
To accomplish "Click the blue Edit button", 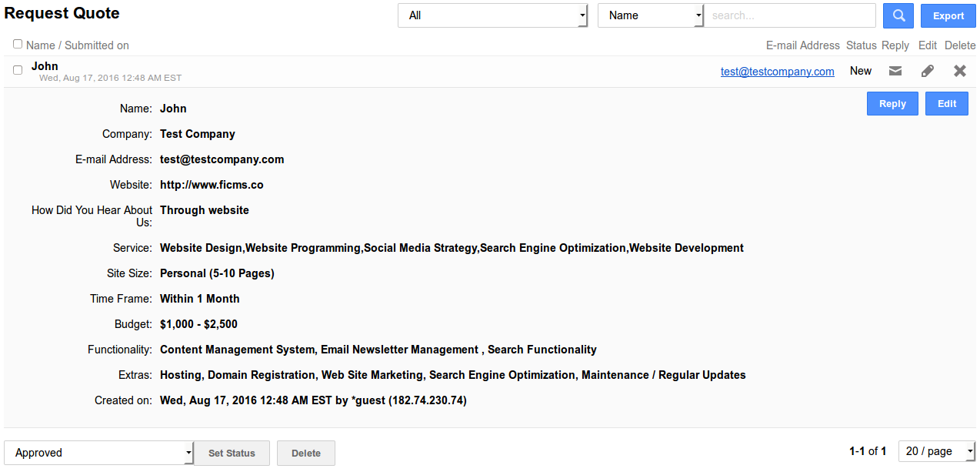I will coord(946,104).
